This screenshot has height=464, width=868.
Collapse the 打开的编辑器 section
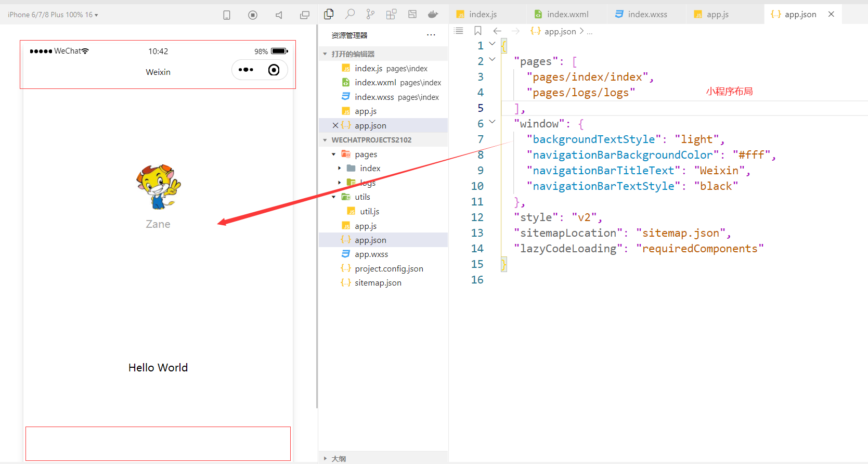(325, 54)
